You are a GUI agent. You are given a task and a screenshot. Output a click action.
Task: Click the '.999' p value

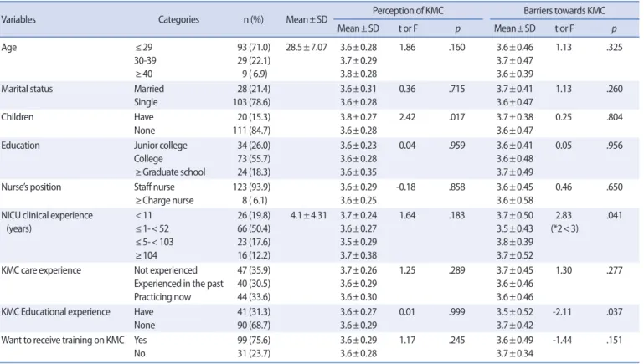456,312
